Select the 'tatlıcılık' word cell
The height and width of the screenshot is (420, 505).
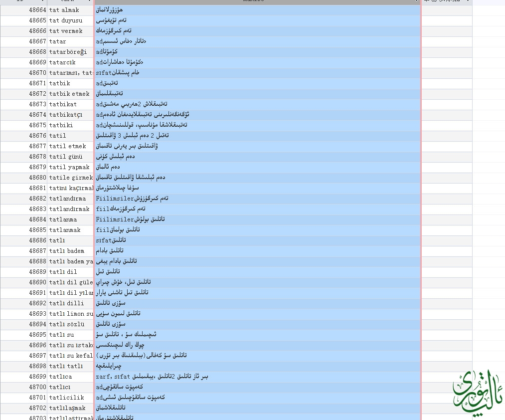[x=70, y=398]
